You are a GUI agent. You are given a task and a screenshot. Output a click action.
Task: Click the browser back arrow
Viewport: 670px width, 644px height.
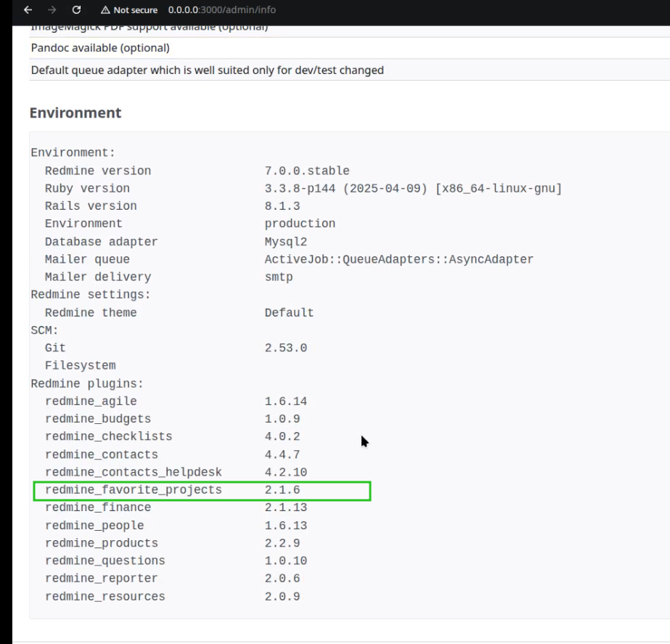28,9
